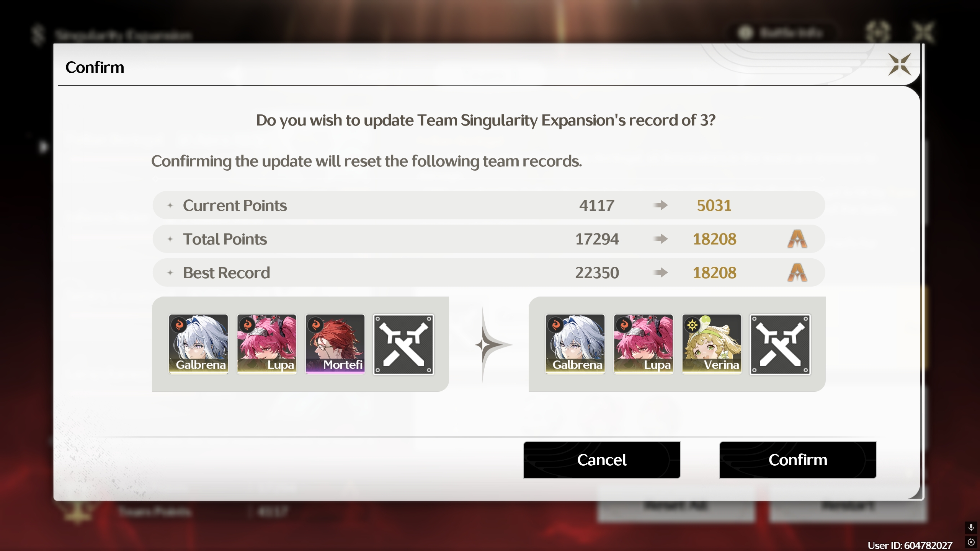The width and height of the screenshot is (980, 551).
Task: Click the crossed-weapons slot icon in new team
Action: click(780, 344)
